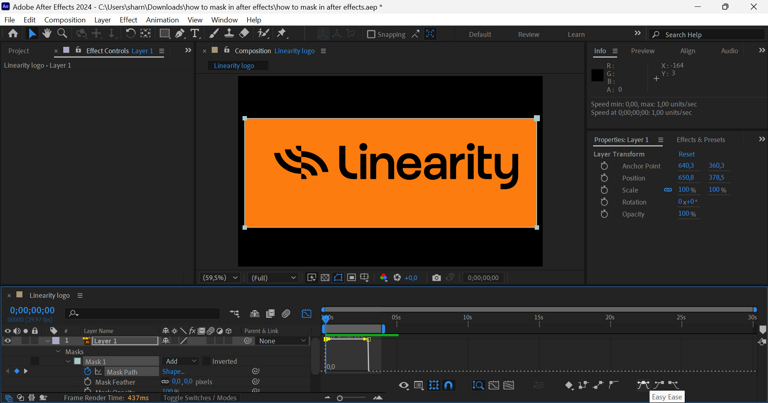Open the Mask 1 Add mode dropdown
Viewport: 768px width, 403px height.
pos(180,361)
